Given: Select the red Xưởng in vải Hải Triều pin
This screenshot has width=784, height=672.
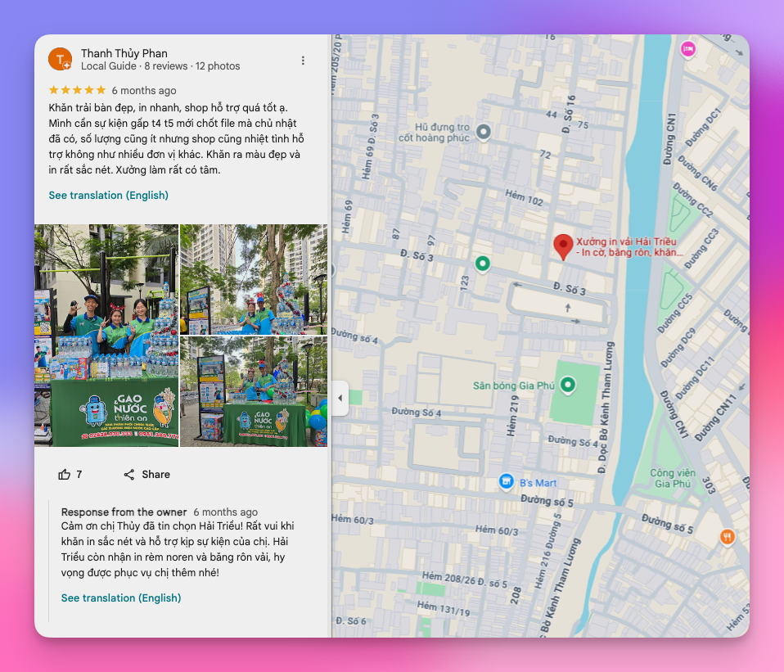Looking at the screenshot, I should [x=563, y=247].
